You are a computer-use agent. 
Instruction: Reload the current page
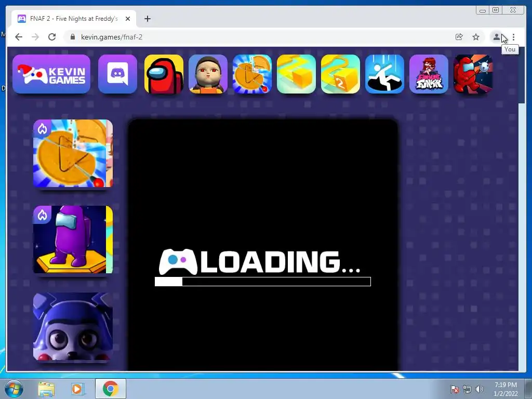tap(52, 37)
